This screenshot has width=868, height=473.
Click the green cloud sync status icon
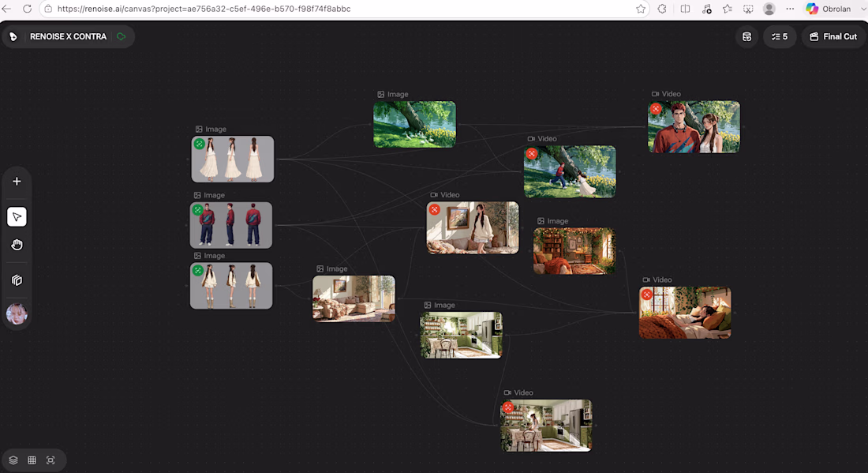tap(122, 36)
